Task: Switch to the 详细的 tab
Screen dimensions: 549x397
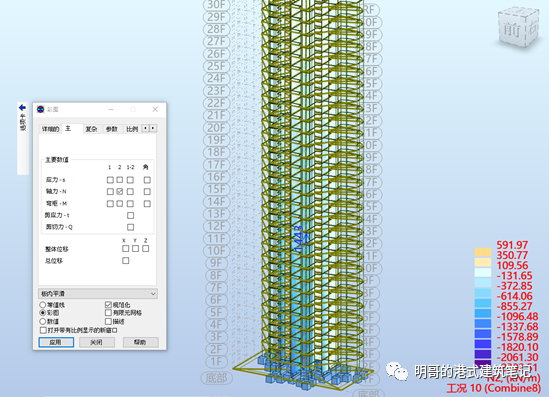Action: 50,129
